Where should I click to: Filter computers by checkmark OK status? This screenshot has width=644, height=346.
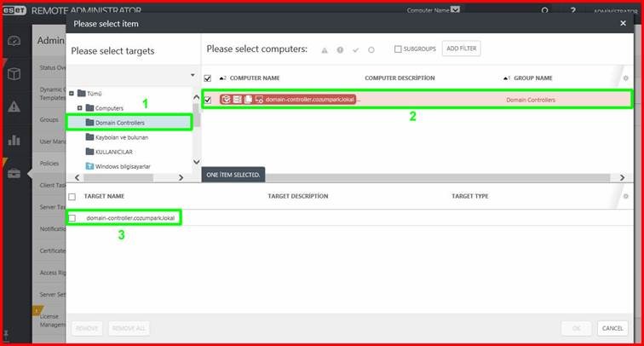pos(356,50)
